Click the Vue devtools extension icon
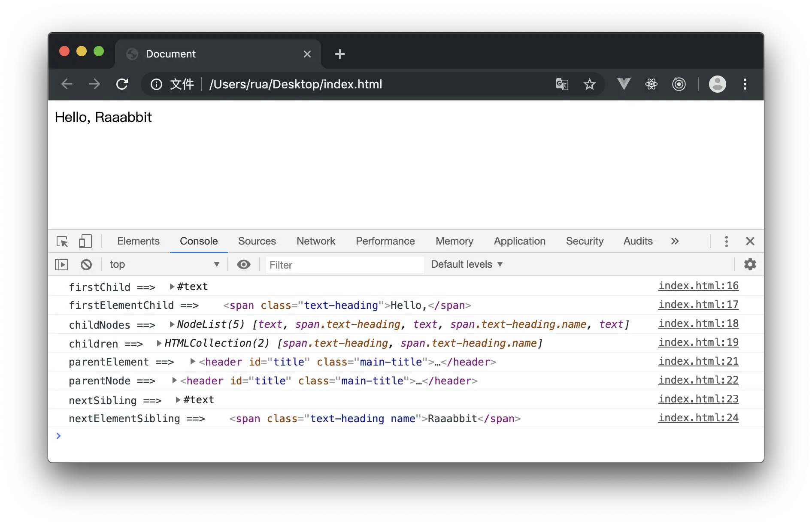This screenshot has width=812, height=526. 624,84
